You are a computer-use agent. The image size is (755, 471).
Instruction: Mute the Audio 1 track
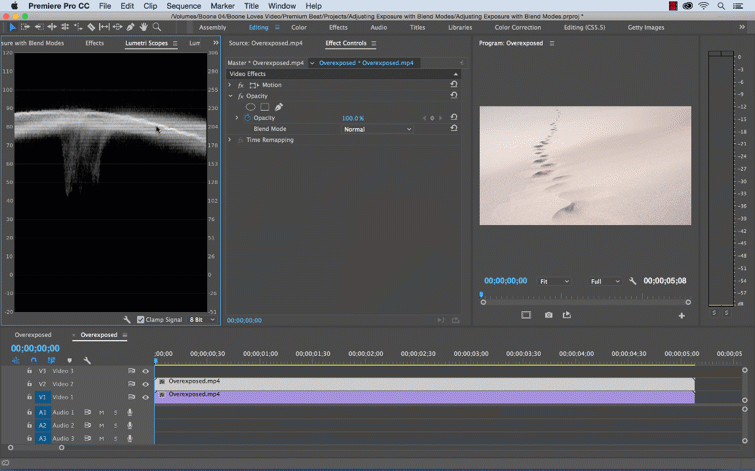pyautogui.click(x=102, y=413)
